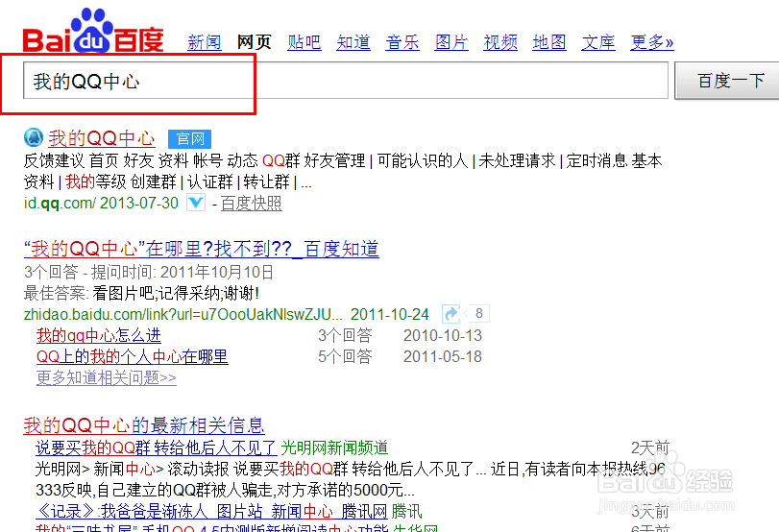The image size is (779, 532).
Task: Open the 文库 tab
Action: click(598, 42)
